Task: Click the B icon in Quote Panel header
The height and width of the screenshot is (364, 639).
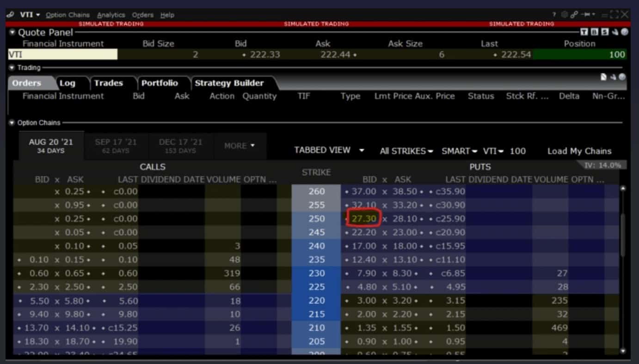Action: pos(594,32)
